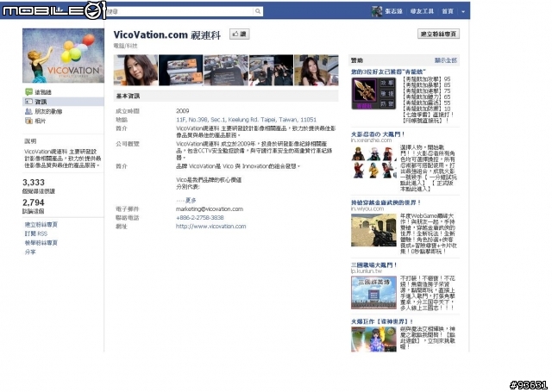
Task: Open fifth photo thumbnail of long-haired model
Action: [x=317, y=70]
